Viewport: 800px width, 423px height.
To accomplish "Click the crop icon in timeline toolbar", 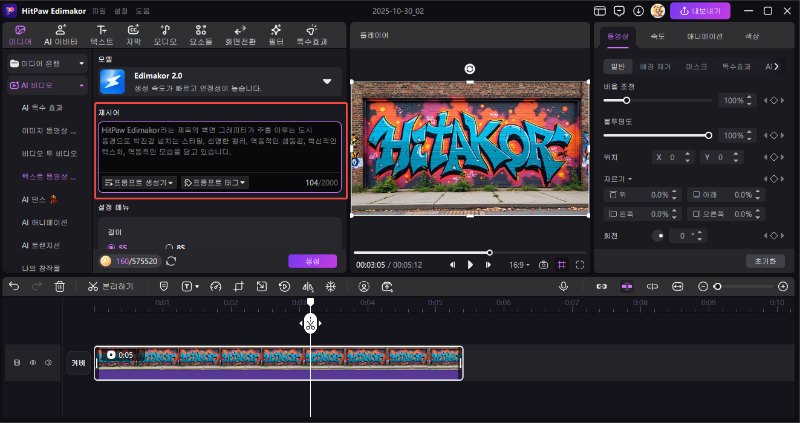I will [239, 287].
